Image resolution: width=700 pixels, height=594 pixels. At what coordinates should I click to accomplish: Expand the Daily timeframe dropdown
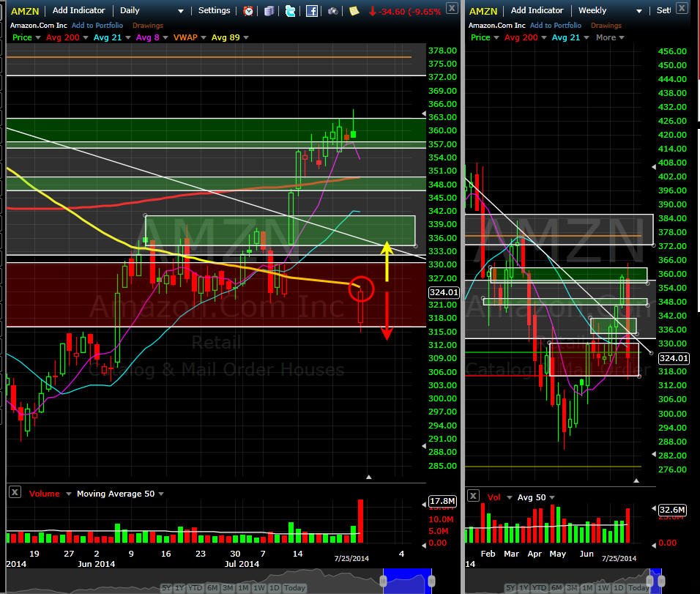click(152, 11)
